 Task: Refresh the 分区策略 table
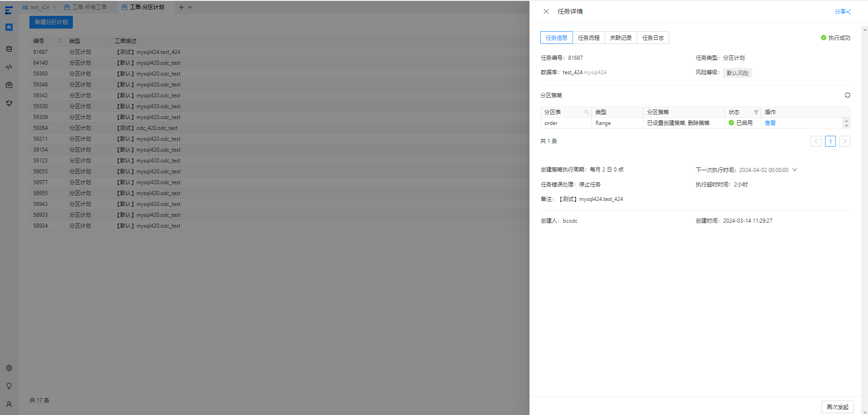pyautogui.click(x=848, y=95)
